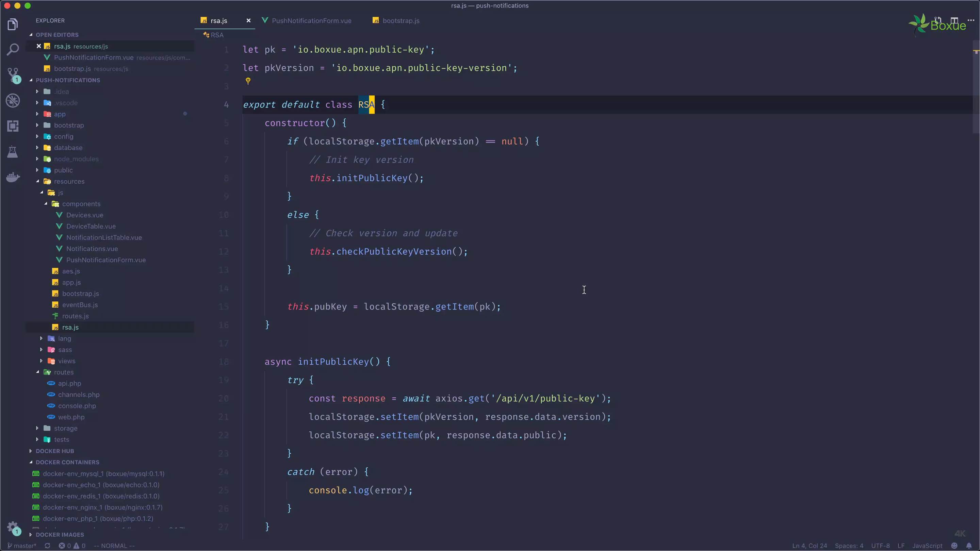Image resolution: width=980 pixels, height=551 pixels.
Task: Click the JavaScript language mode button
Action: tap(927, 546)
